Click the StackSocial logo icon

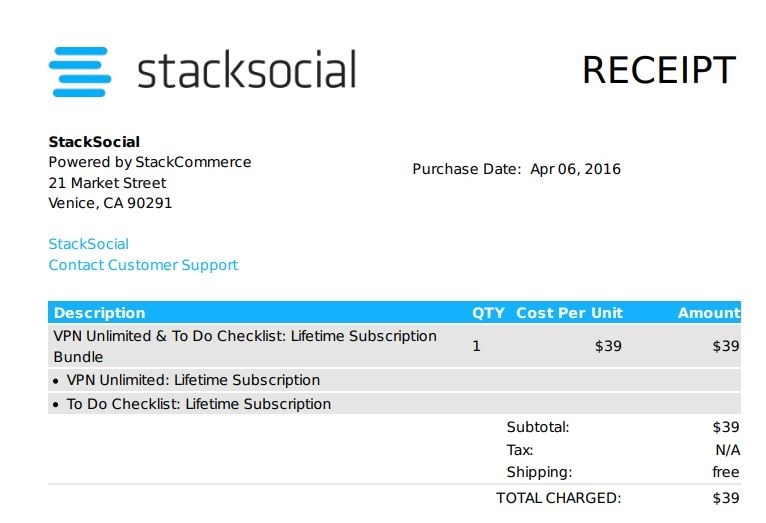click(79, 71)
